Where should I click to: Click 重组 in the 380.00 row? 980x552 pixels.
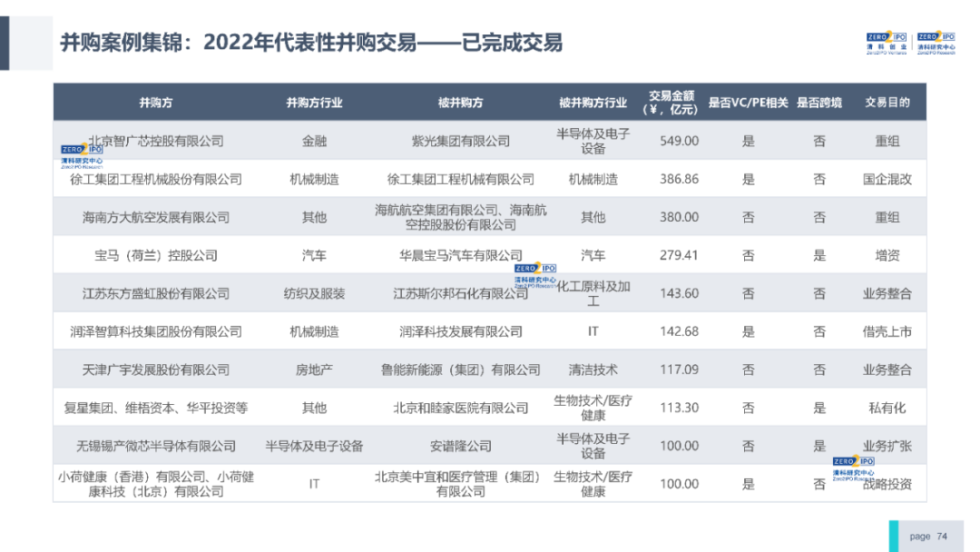tap(887, 218)
